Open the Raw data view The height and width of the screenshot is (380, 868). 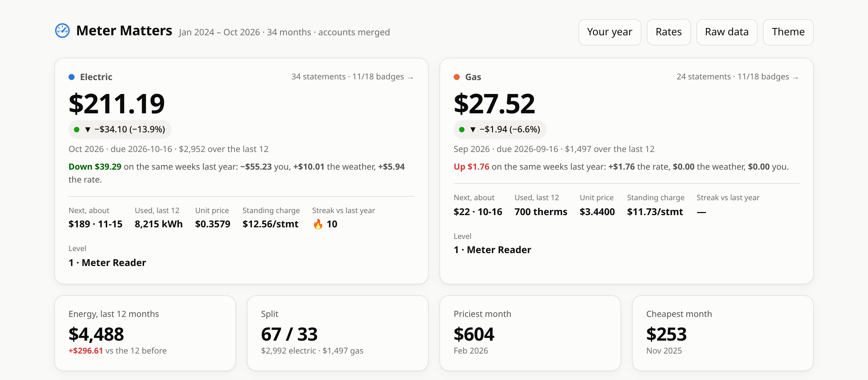[727, 32]
